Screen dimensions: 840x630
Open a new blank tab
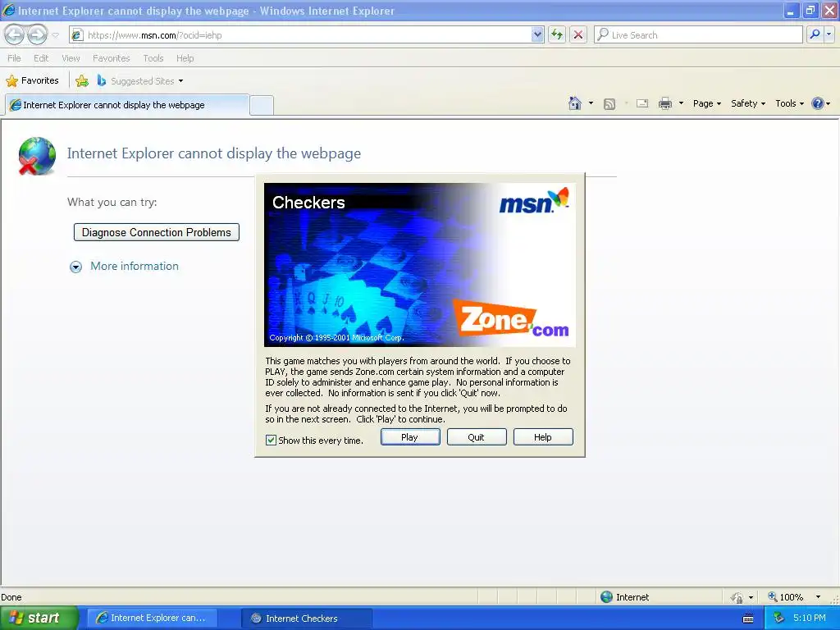(x=262, y=105)
